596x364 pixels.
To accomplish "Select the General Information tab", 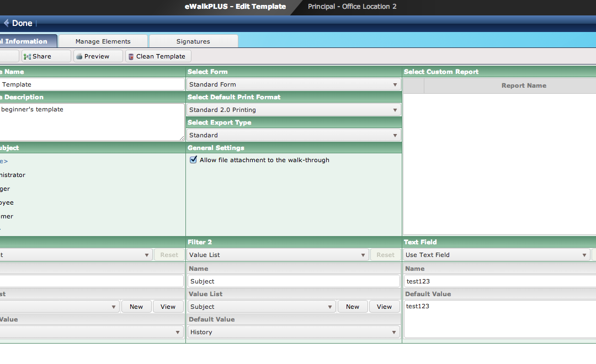I will coord(28,41).
